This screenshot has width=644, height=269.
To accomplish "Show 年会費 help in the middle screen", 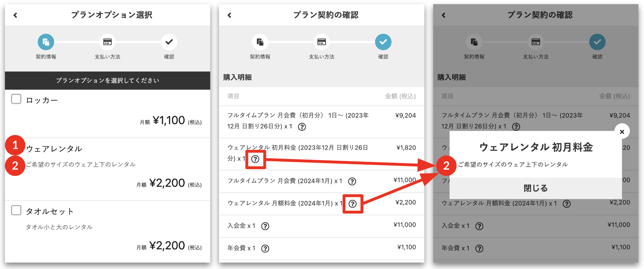I will click(x=265, y=249).
